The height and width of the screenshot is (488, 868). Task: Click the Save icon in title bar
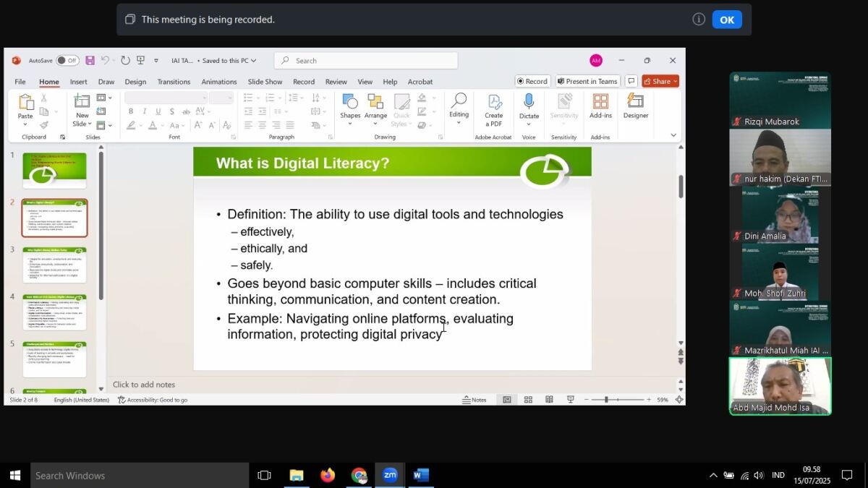click(90, 61)
